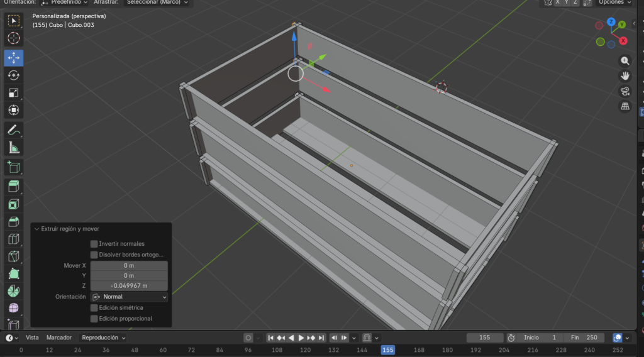Image resolution: width=644 pixels, height=357 pixels.
Task: Toggle camera view with the camera icon
Action: (625, 91)
